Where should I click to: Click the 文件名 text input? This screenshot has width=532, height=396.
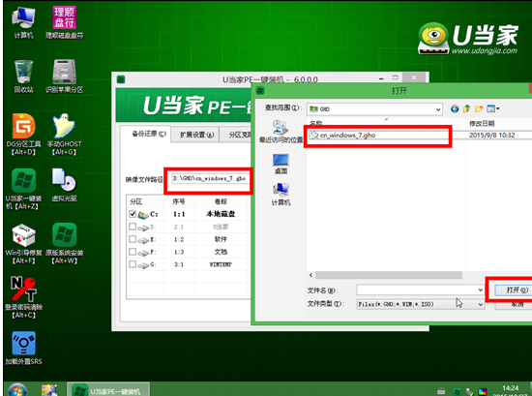click(x=417, y=290)
